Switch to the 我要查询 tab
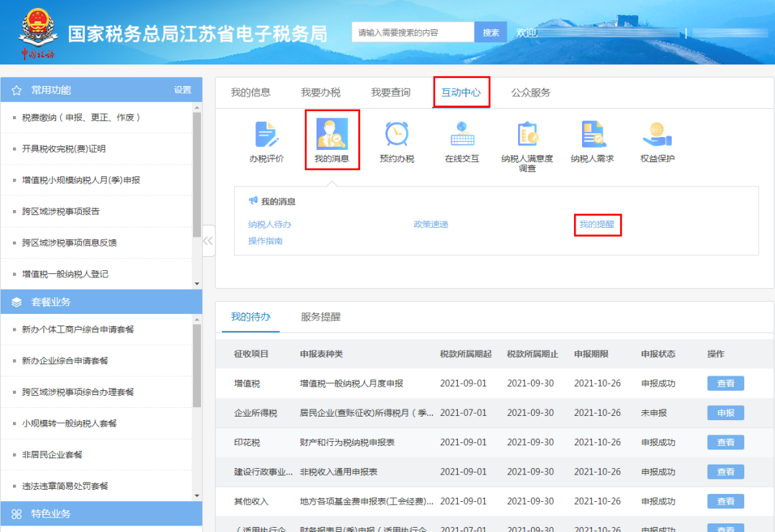Viewport: 775px width, 532px height. [391, 92]
